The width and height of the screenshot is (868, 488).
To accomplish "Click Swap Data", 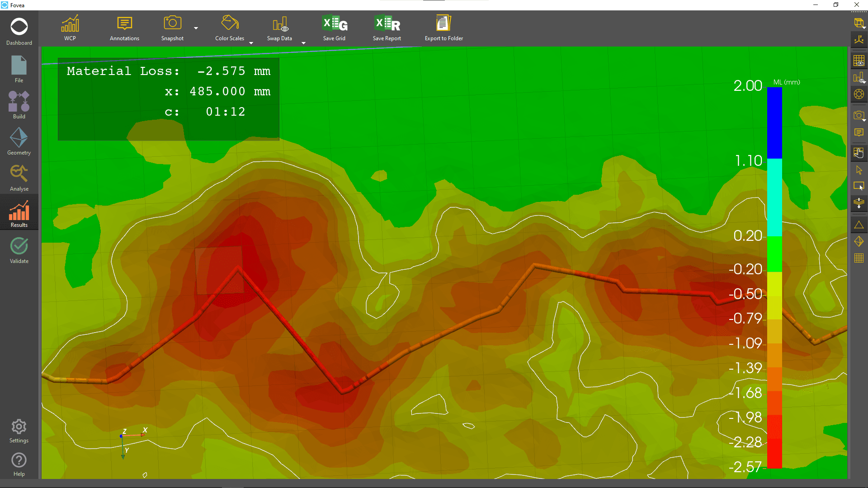I will click(x=279, y=28).
